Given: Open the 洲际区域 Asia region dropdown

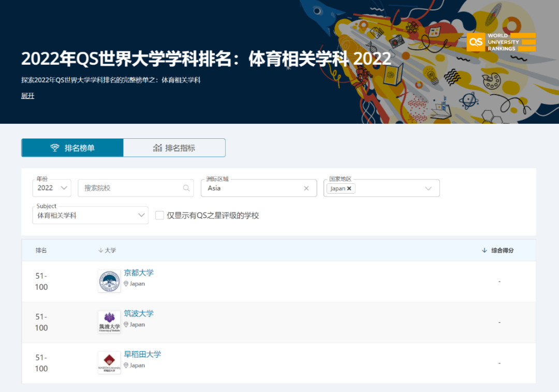Looking at the screenshot, I should [259, 188].
